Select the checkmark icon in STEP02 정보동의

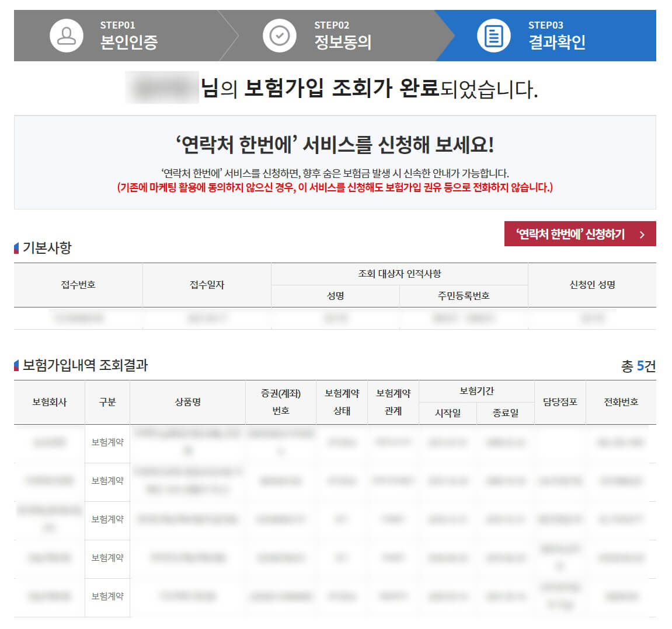280,36
